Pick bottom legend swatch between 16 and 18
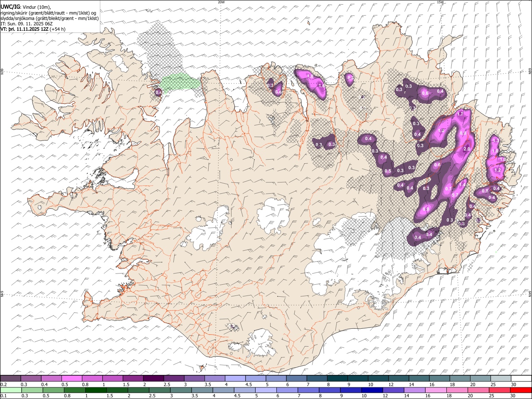This screenshot has height=399, width=532. click(436, 390)
